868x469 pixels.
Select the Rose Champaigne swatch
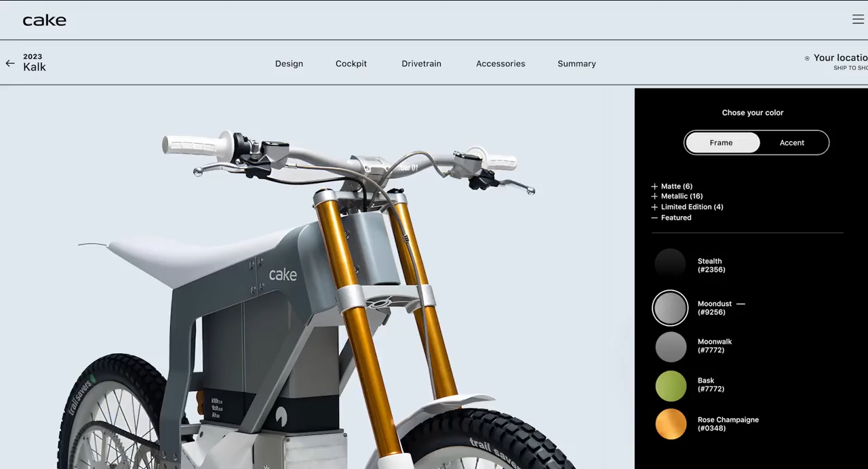tap(671, 424)
